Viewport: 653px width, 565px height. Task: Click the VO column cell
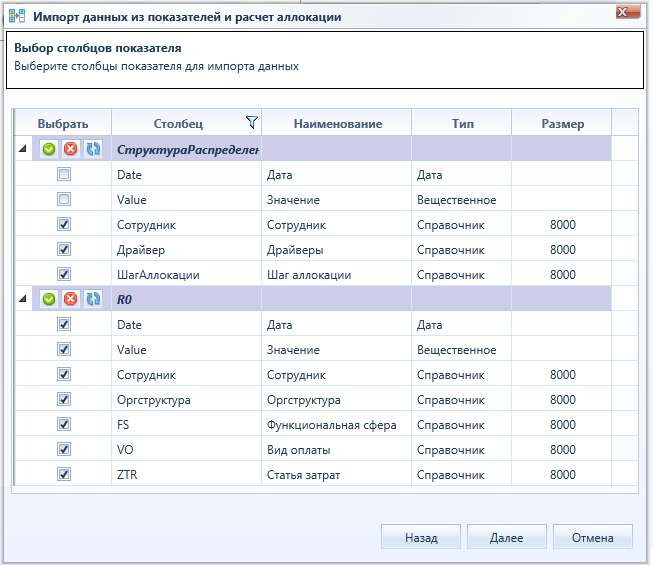tap(187, 449)
